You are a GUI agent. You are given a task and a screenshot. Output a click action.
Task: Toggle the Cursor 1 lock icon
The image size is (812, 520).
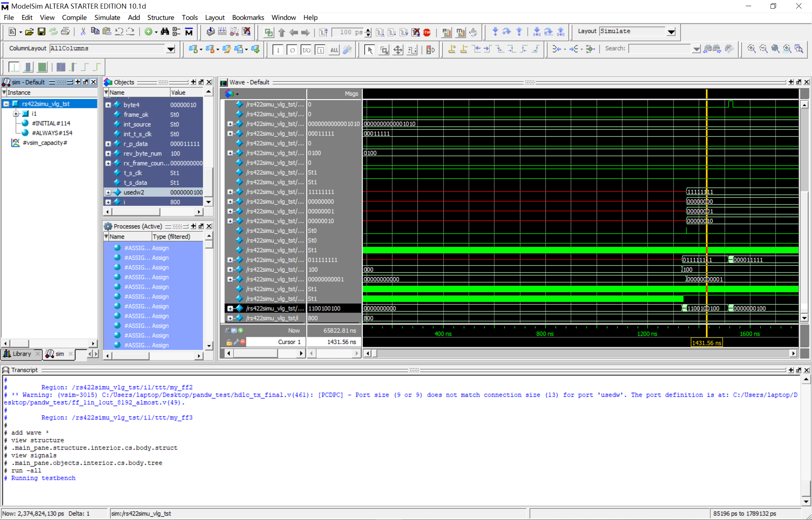(229, 342)
